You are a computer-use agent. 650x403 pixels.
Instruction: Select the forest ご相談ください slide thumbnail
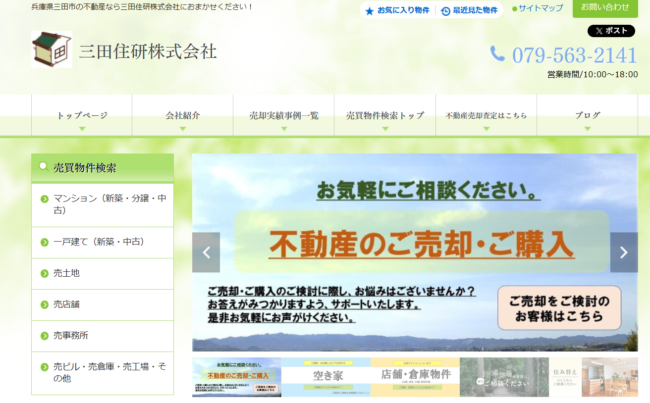click(x=504, y=377)
